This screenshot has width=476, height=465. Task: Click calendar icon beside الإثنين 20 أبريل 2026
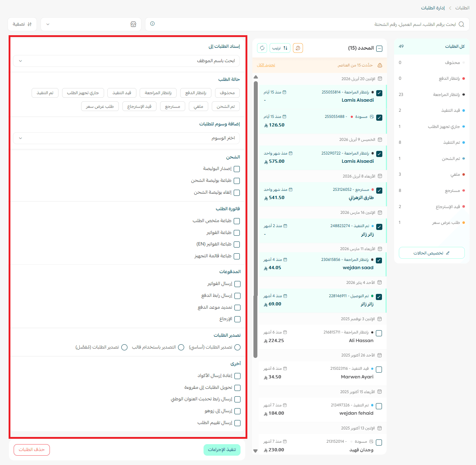pos(380,79)
